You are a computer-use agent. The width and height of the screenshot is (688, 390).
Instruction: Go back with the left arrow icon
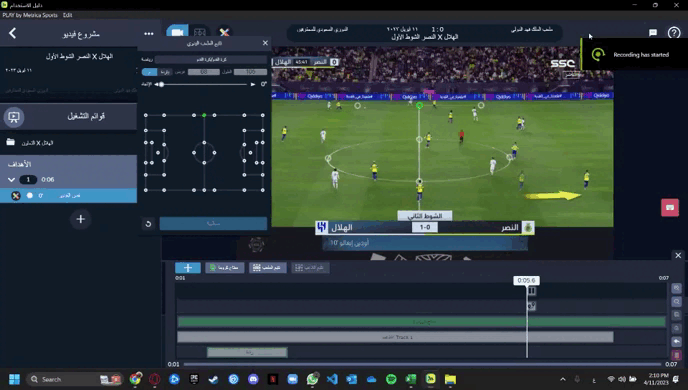click(x=12, y=33)
